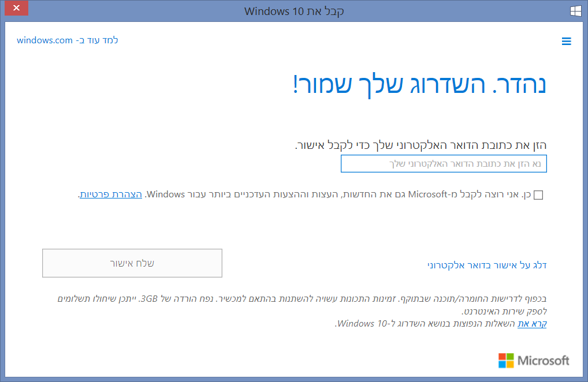Open the menu via the blue lines icon
This screenshot has width=588, height=382.
(567, 41)
